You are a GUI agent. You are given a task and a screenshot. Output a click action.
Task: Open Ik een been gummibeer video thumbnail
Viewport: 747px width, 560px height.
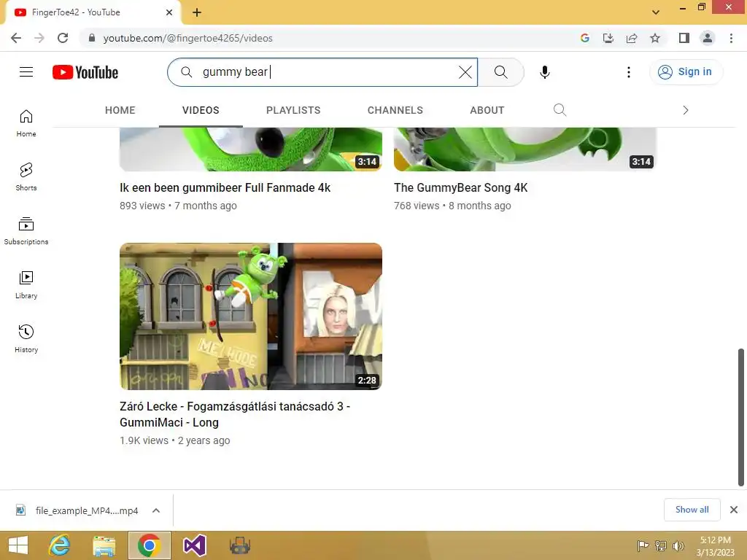tap(251, 149)
